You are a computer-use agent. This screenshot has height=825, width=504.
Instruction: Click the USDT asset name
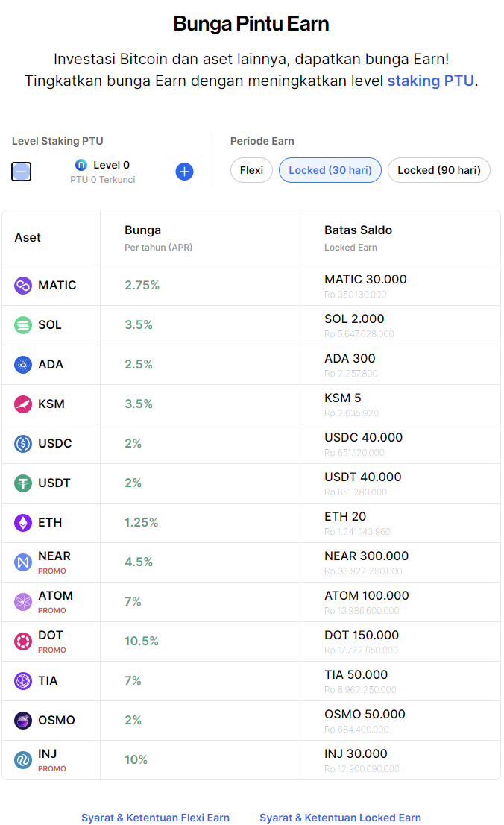pos(54,483)
